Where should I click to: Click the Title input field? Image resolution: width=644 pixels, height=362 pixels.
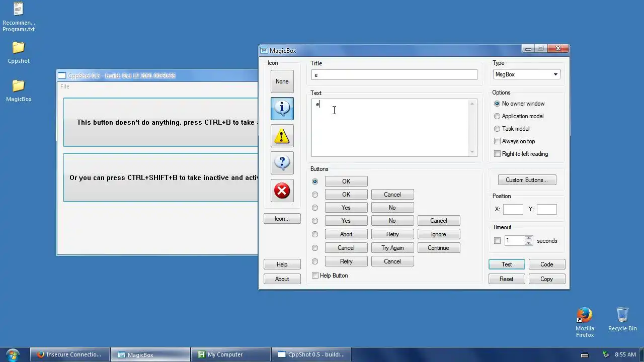(394, 75)
